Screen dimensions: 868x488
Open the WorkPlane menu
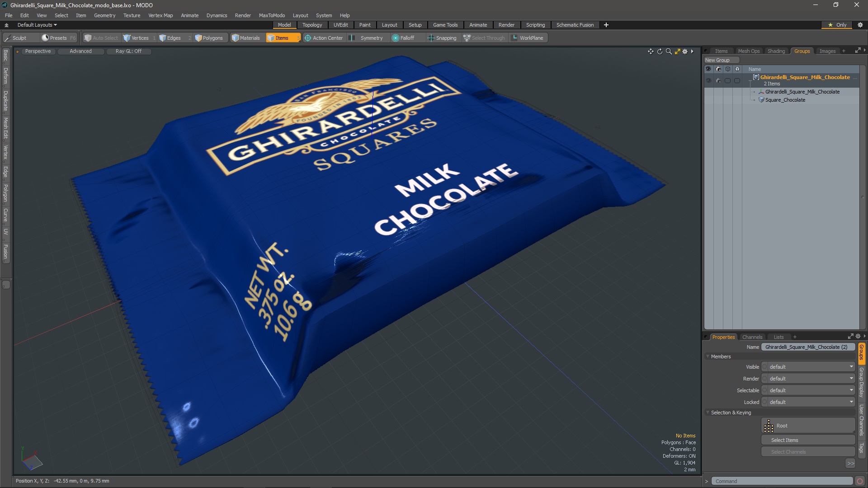(x=529, y=38)
